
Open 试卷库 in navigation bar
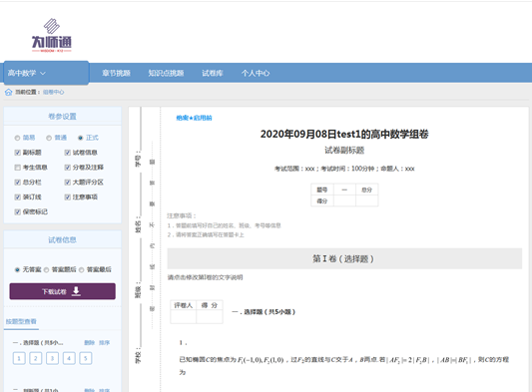click(x=213, y=73)
